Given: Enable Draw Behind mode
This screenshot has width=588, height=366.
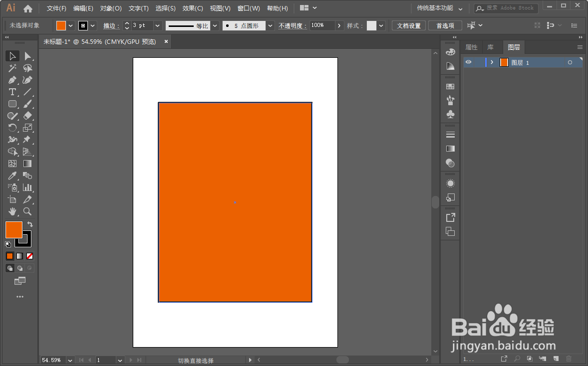Looking at the screenshot, I should click(19, 268).
